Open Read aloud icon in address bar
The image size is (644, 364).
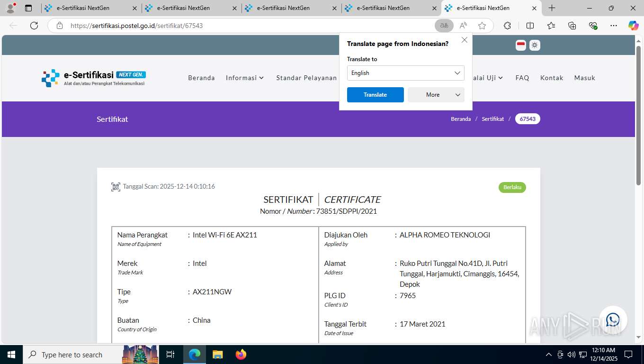pos(463,26)
